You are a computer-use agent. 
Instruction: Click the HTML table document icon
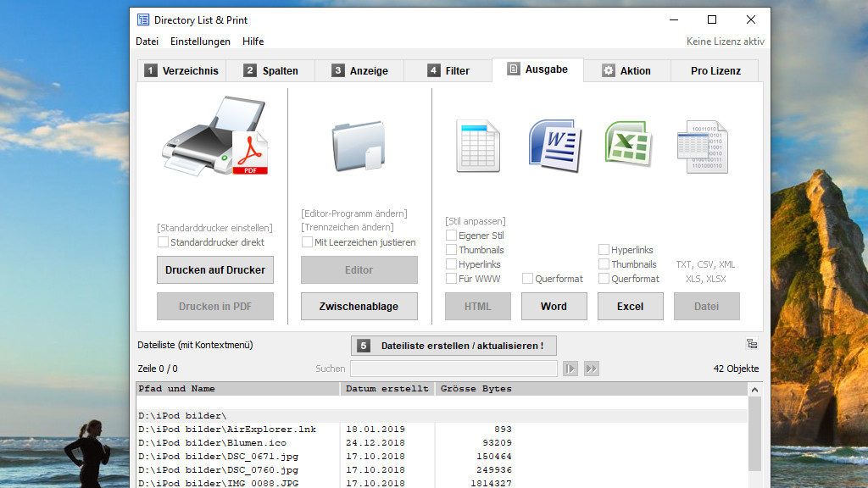point(477,146)
